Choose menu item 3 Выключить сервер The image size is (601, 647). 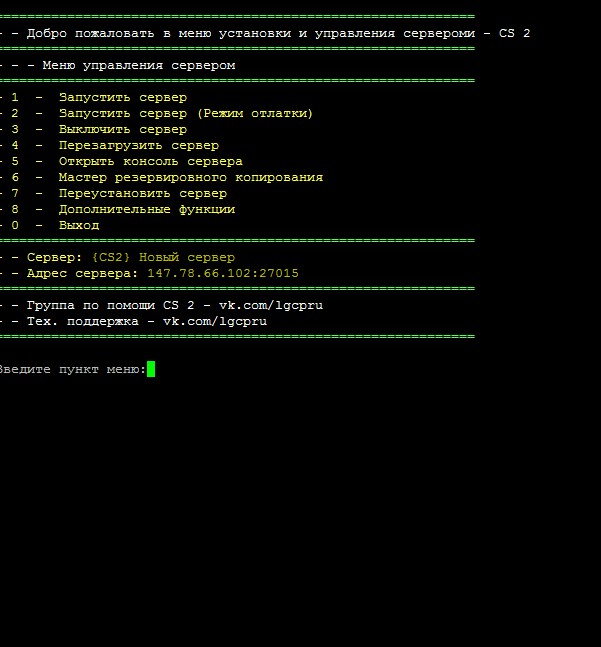point(122,129)
